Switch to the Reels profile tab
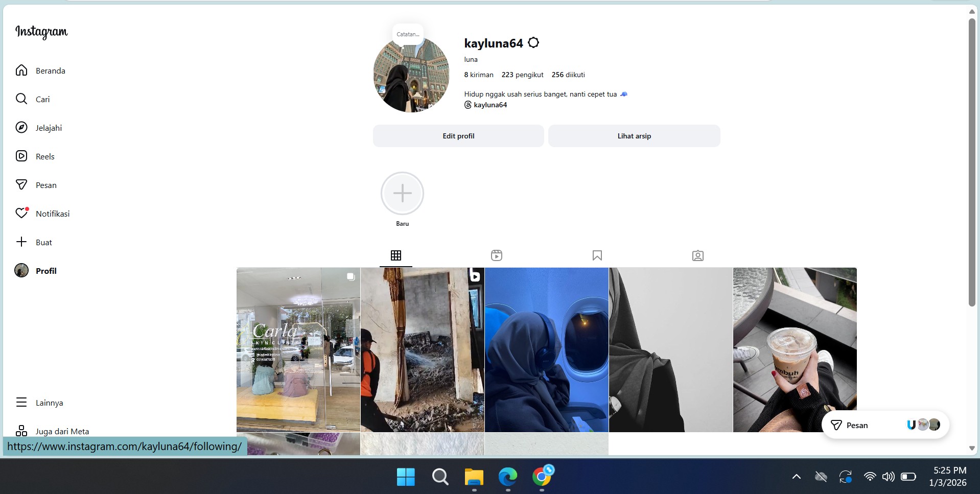 [496, 255]
